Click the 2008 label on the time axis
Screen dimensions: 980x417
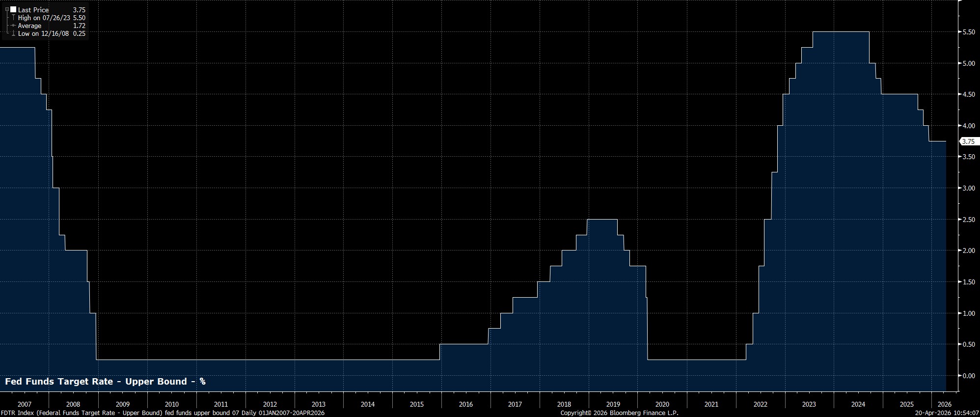[x=73, y=404]
